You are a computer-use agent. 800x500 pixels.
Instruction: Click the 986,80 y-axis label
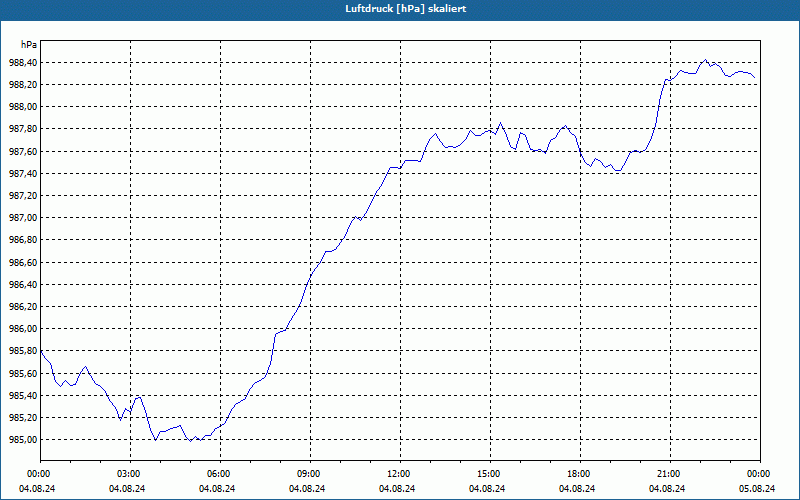23,240
